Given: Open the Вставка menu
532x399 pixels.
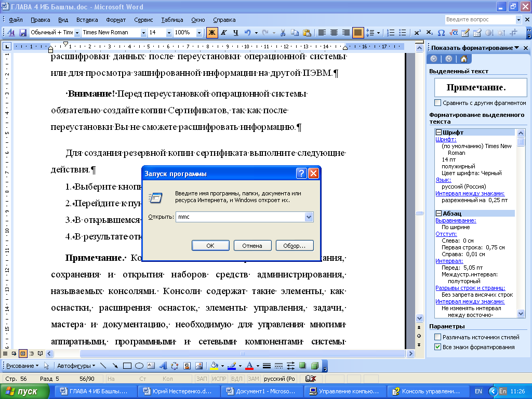Looking at the screenshot, I should pos(87,20).
